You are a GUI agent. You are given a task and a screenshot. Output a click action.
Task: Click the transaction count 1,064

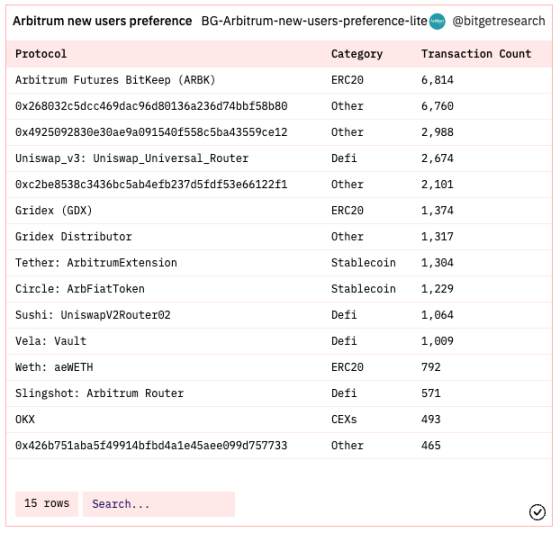click(x=437, y=315)
